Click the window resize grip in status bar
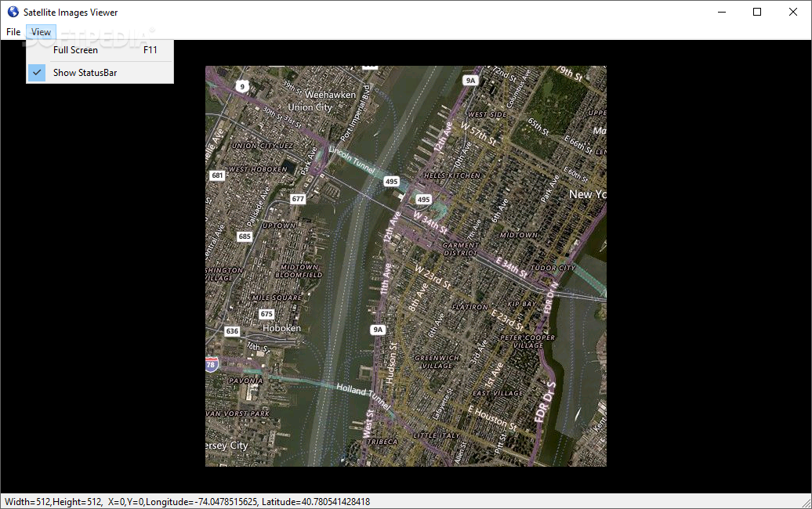 tap(807, 504)
